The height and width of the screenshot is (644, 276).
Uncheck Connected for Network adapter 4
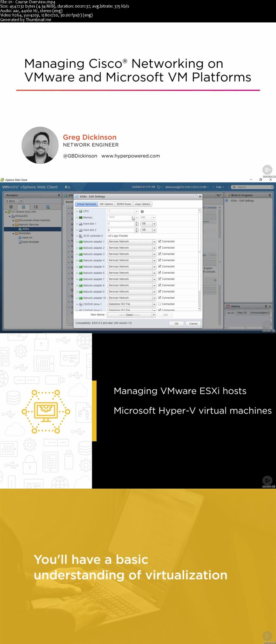(x=160, y=260)
